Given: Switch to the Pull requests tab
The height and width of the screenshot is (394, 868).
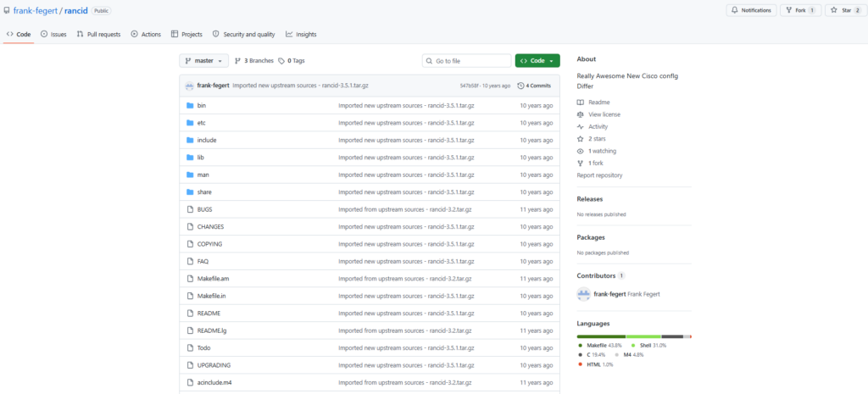Looking at the screenshot, I should pos(98,34).
